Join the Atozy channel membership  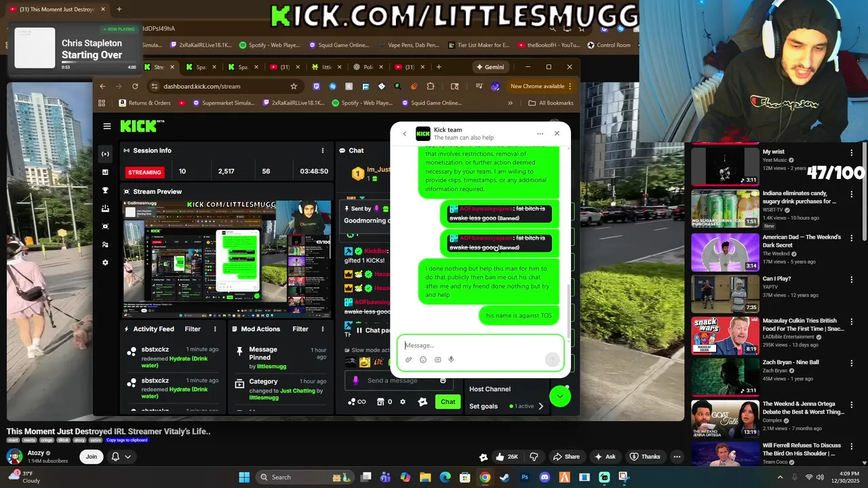click(91, 457)
